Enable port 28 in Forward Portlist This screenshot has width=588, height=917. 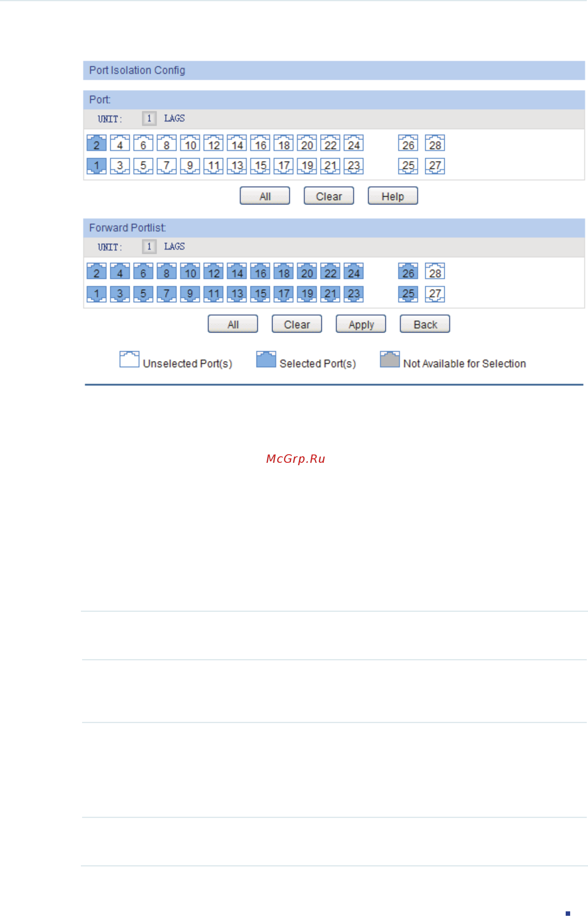435,271
